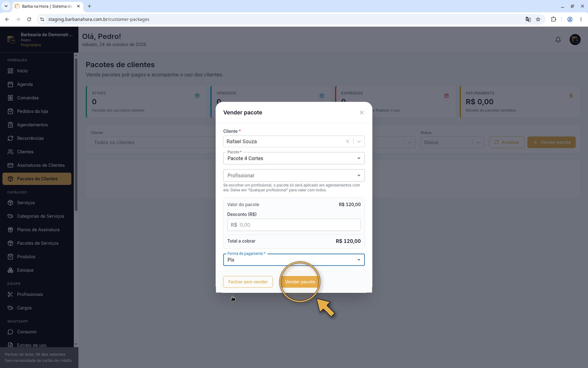588x368 pixels.
Task: Open the Profissional dropdown
Action: (294, 176)
